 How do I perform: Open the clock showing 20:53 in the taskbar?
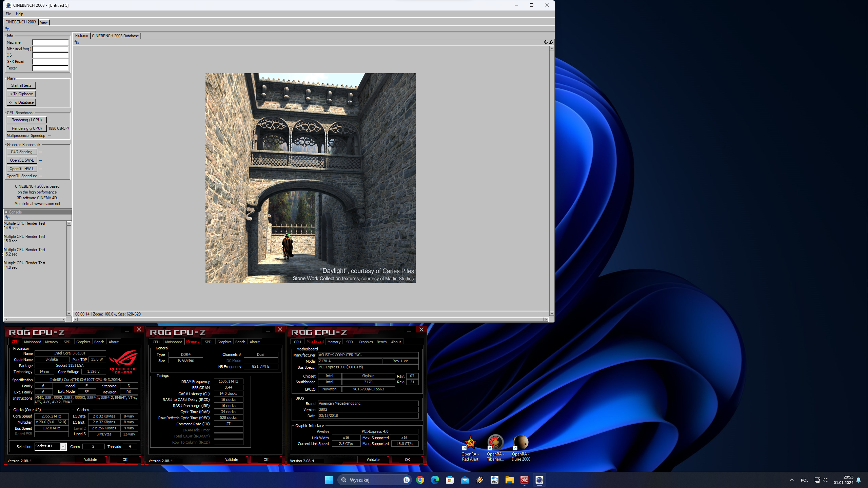click(844, 480)
